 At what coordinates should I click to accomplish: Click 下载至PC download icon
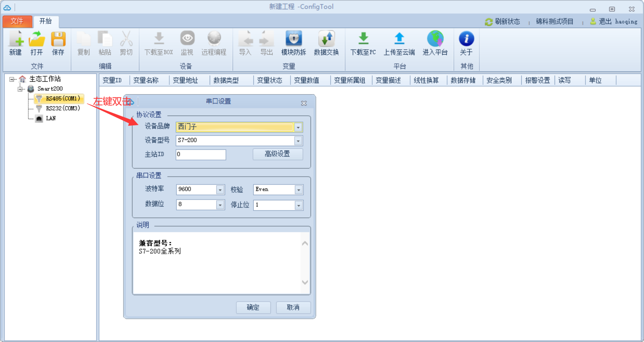(363, 39)
